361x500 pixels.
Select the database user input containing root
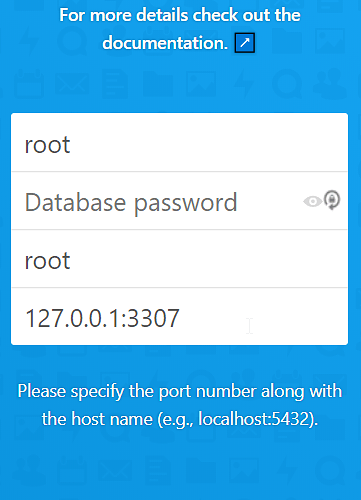tap(180, 143)
